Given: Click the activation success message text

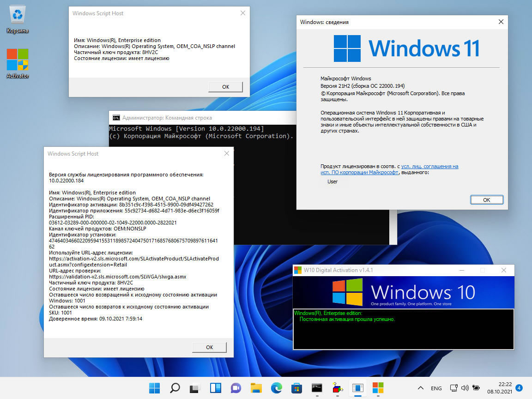Looking at the screenshot, I should [347, 319].
